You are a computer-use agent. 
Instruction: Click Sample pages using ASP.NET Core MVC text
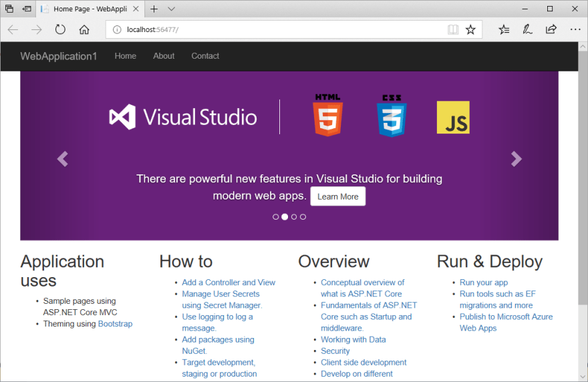tap(80, 307)
